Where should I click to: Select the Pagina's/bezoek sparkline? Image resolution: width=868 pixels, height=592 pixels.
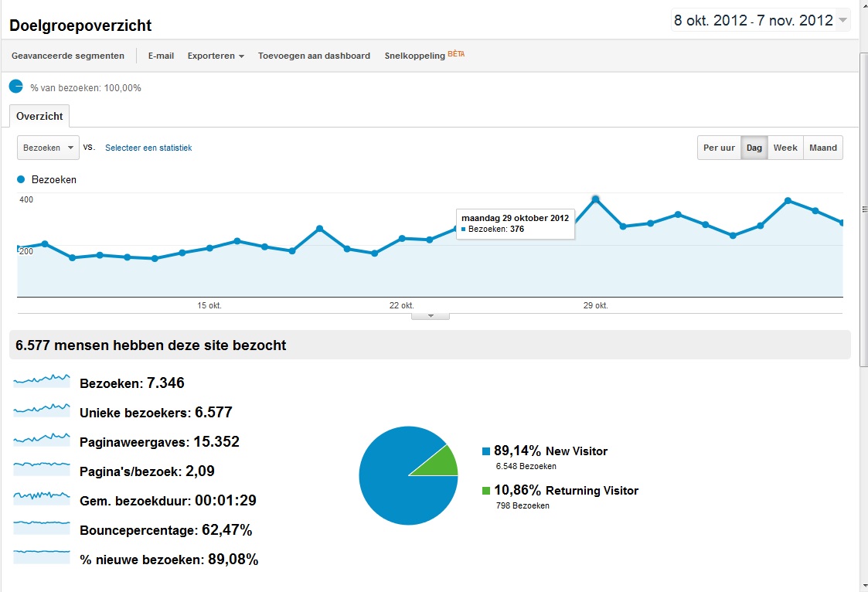click(42, 468)
